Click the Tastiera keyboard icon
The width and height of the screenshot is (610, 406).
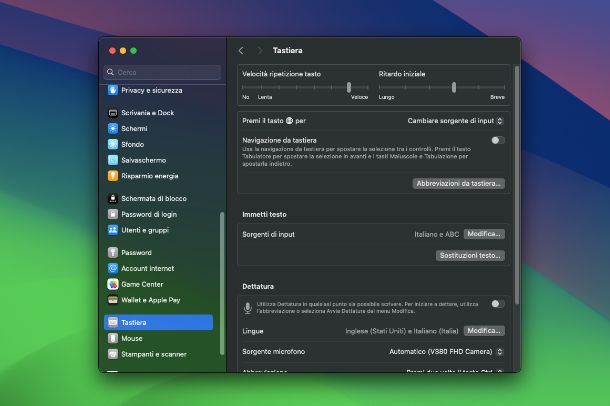click(x=113, y=322)
